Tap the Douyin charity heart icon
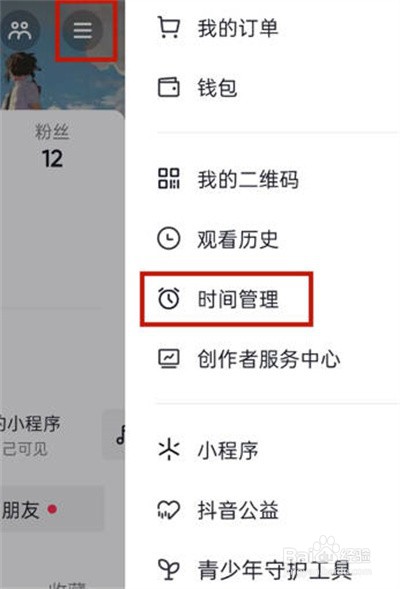400x589 pixels. click(x=168, y=510)
